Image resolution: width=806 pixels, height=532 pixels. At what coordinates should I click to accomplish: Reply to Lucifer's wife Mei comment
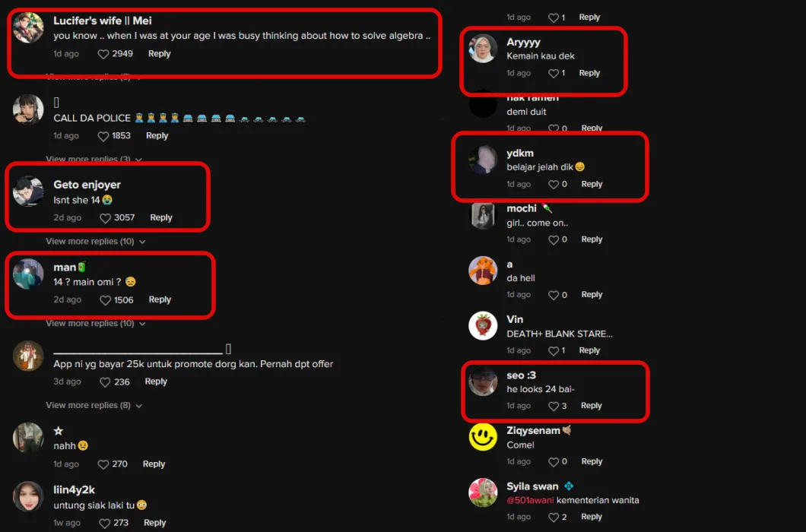[160, 53]
